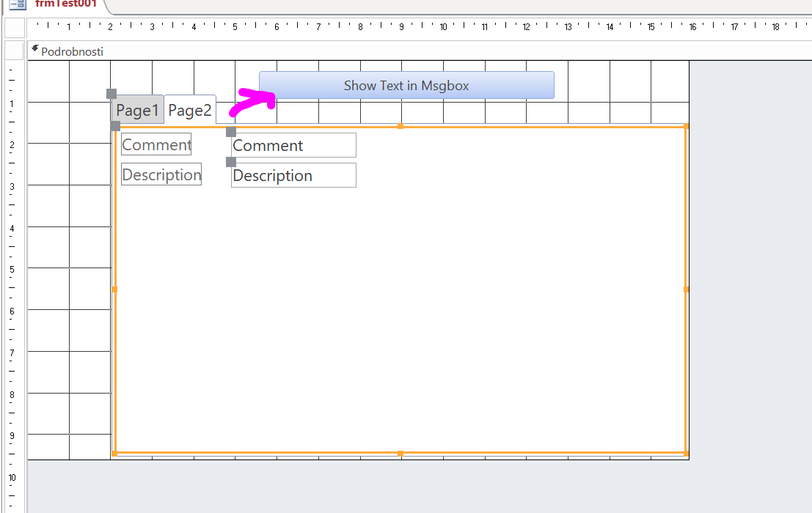Grab the Comment text box move handle
This screenshot has width=812, height=513.
coord(231,132)
